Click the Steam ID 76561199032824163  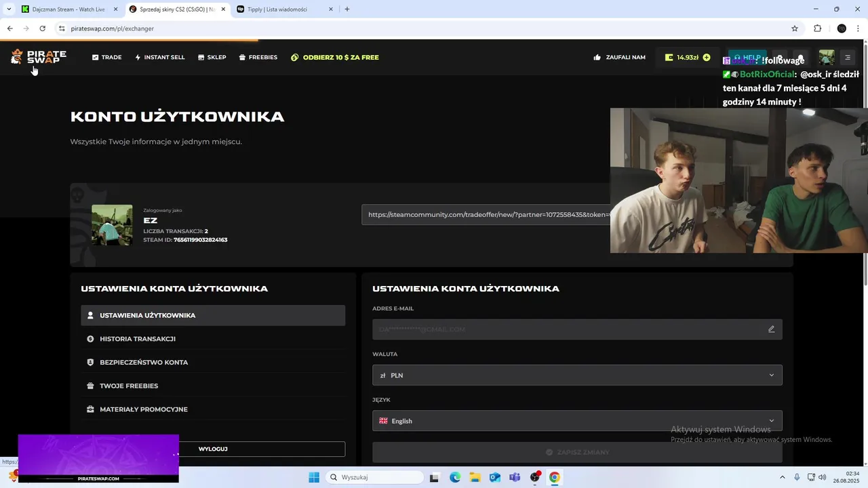pyautogui.click(x=200, y=240)
